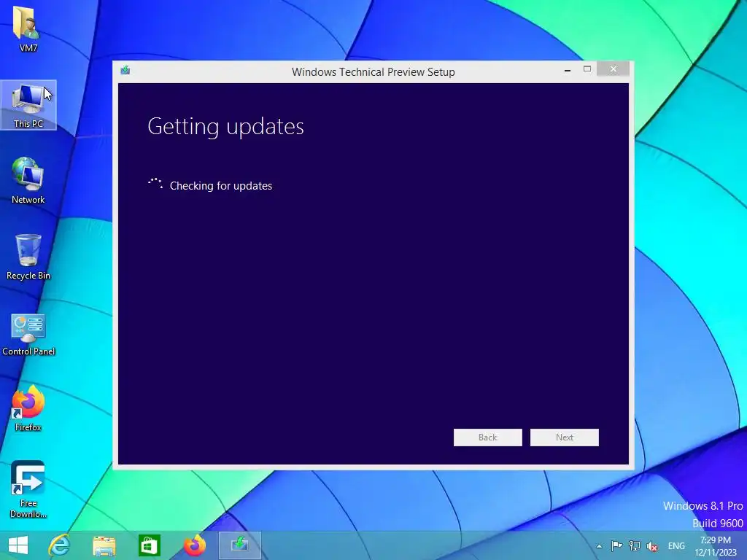Viewport: 747px width, 560px height.
Task: Click the 'Windows Technical Preview Setup' title
Action: point(373,72)
